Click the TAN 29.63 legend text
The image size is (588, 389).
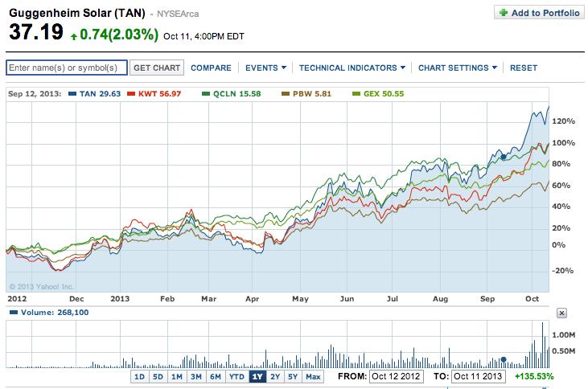coord(100,94)
